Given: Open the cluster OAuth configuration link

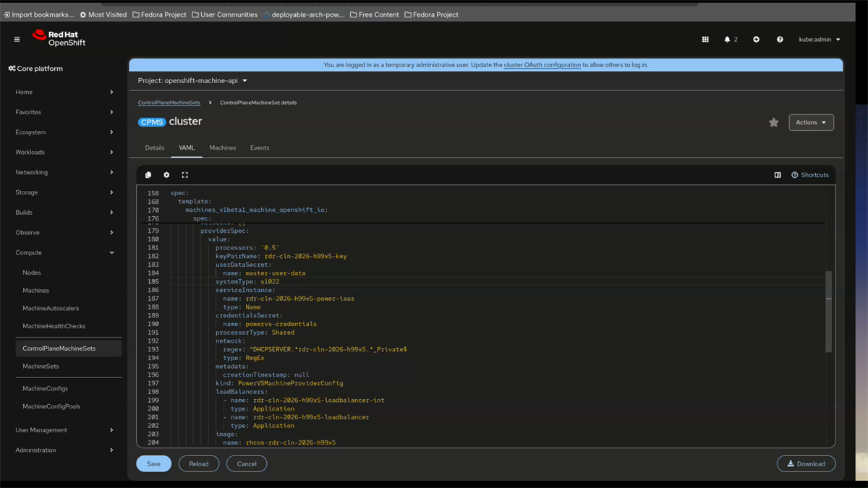Looking at the screenshot, I should (x=542, y=65).
